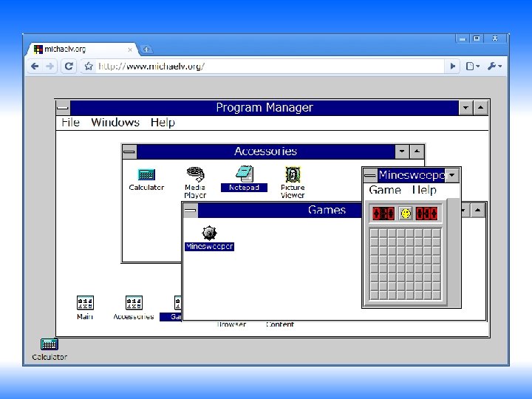Open the browser page menu

pos(472,66)
